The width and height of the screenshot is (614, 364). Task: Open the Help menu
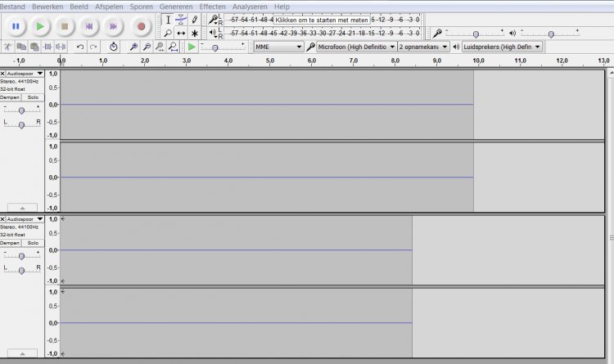point(282,7)
